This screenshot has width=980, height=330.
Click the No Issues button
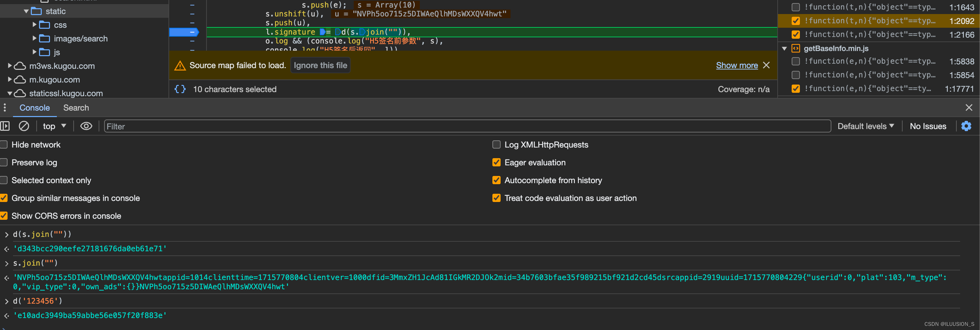(x=928, y=126)
